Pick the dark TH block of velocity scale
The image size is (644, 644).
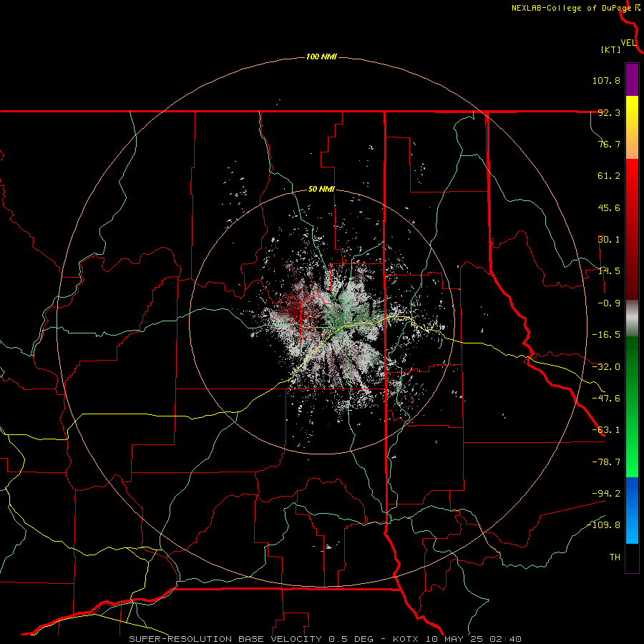click(x=632, y=557)
